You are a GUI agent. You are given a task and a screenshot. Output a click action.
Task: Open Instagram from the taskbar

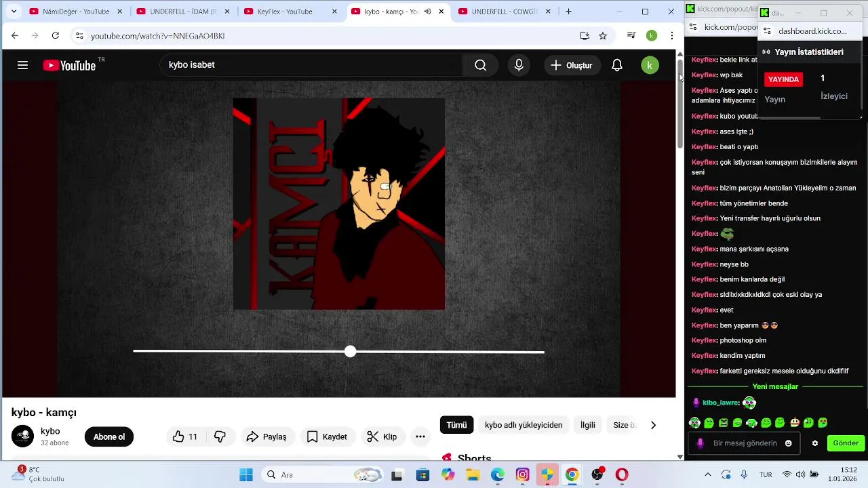tap(522, 474)
